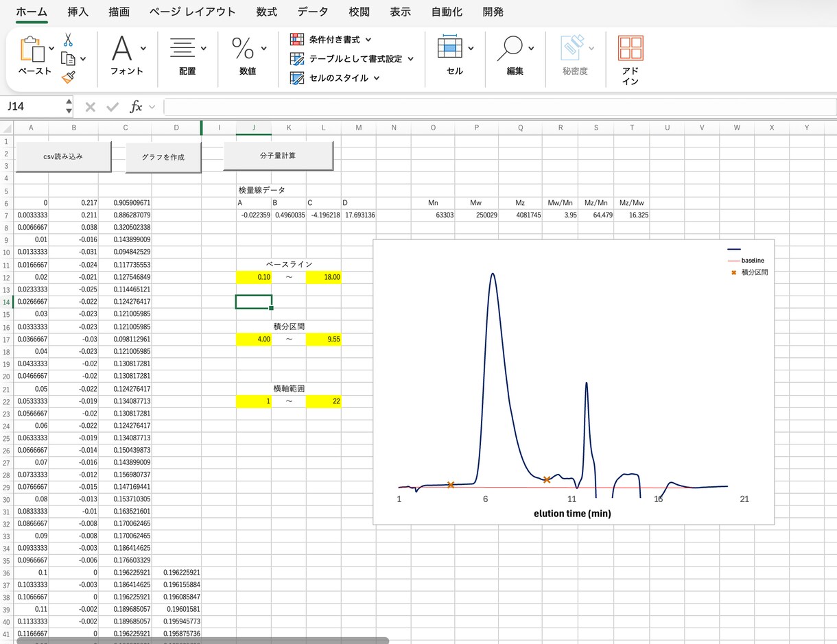837x644 pixels.
Task: Click the 秘密度 sensitivity icon
Action: (571, 48)
